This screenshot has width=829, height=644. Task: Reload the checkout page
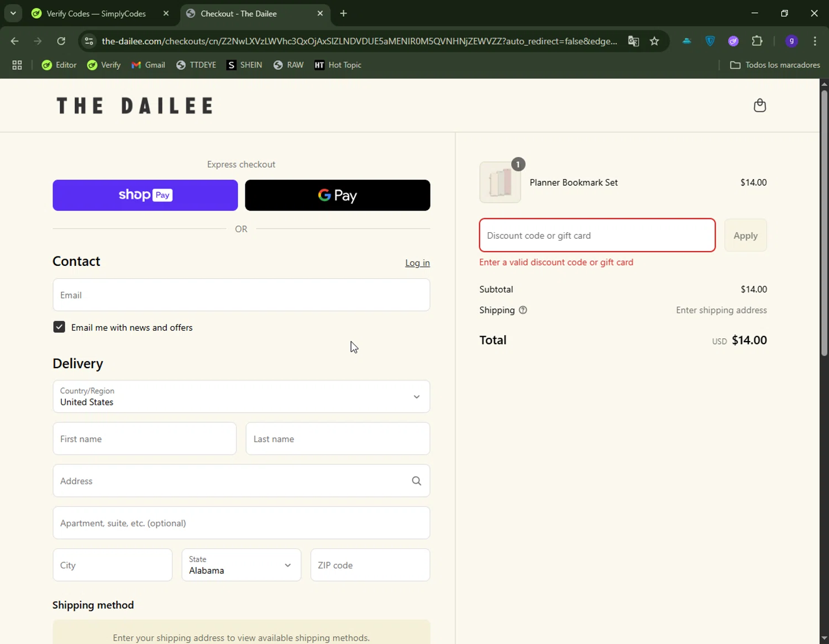point(61,41)
